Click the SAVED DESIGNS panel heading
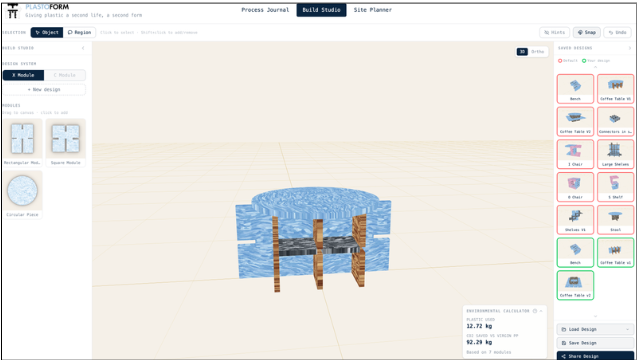This screenshot has width=637, height=360. click(x=575, y=48)
